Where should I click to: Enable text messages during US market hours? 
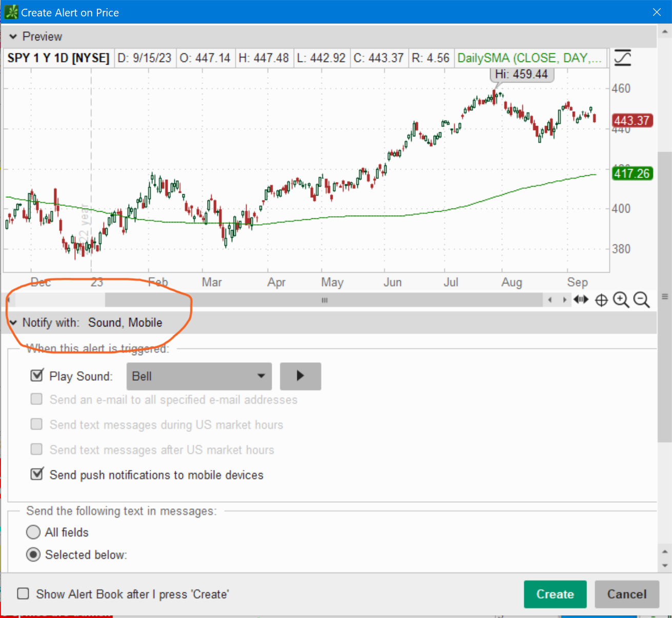[x=36, y=424]
